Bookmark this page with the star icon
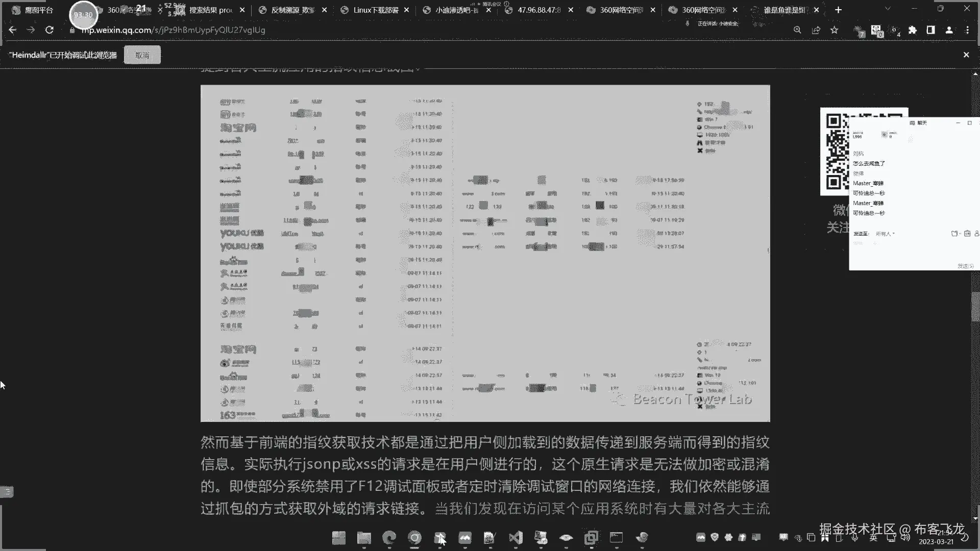Screen dimensions: 980x551 [x=835, y=30]
